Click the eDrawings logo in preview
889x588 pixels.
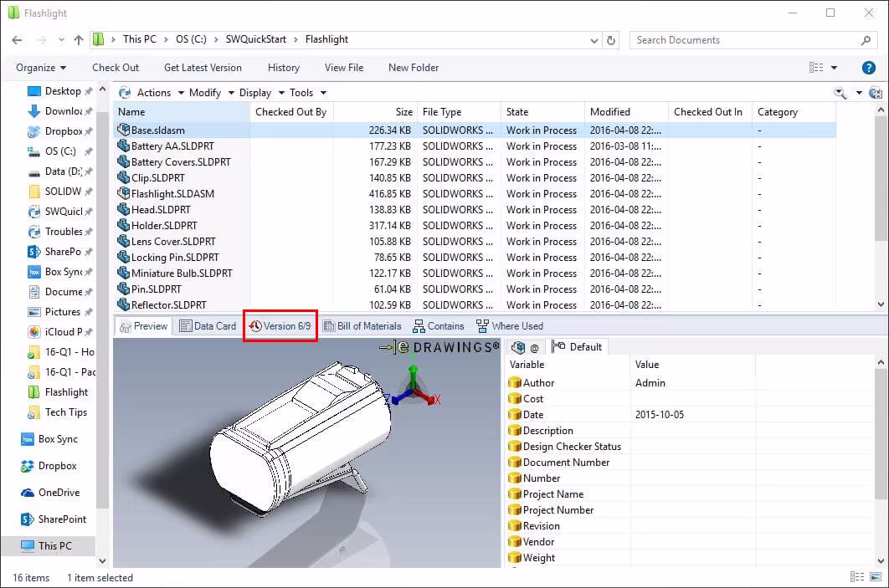click(x=440, y=346)
